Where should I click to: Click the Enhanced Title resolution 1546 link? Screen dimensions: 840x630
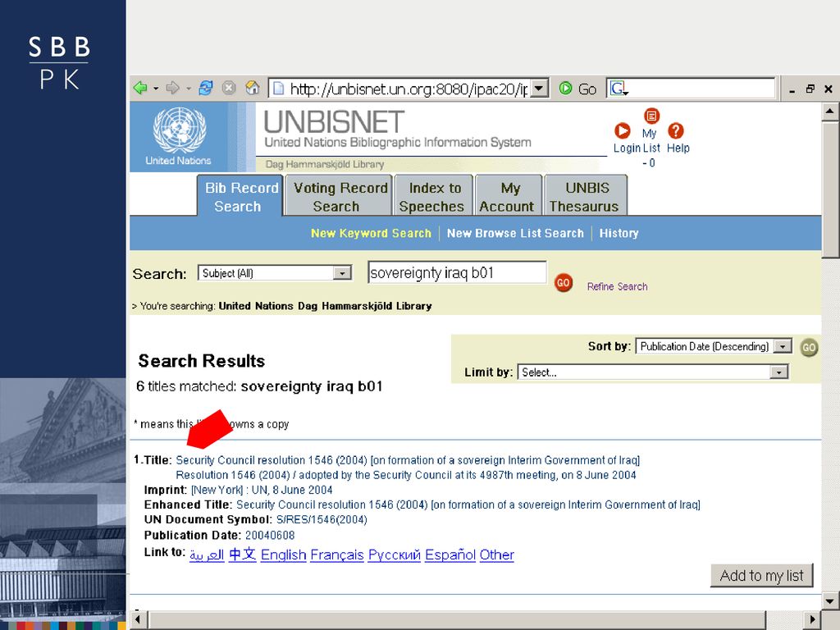tap(468, 504)
